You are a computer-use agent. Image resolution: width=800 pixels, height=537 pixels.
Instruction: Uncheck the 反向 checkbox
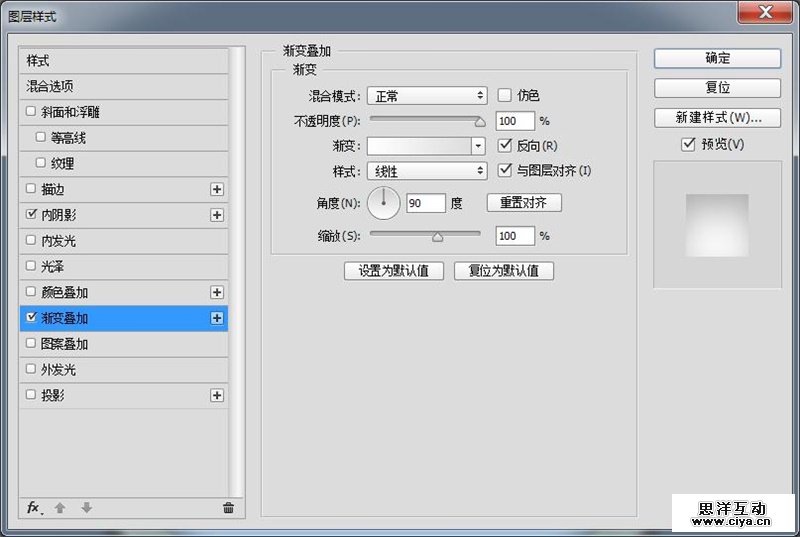tap(505, 146)
